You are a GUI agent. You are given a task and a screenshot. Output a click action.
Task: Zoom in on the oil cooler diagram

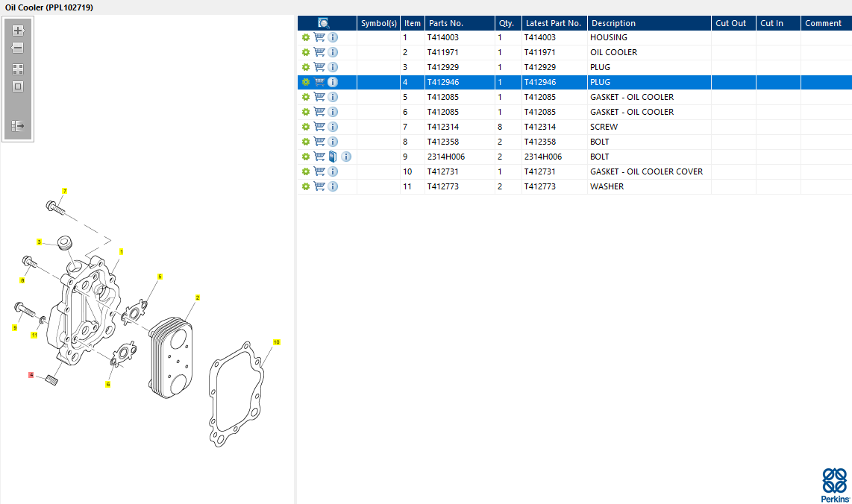[x=18, y=31]
